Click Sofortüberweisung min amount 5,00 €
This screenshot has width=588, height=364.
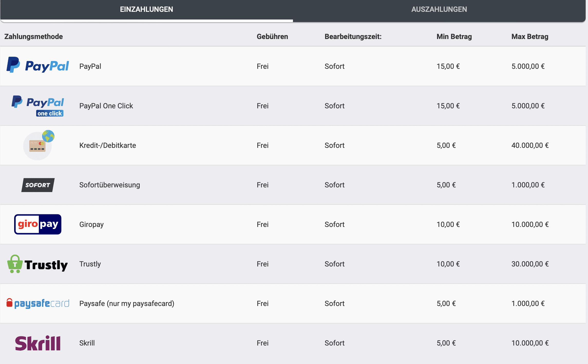[x=446, y=185]
